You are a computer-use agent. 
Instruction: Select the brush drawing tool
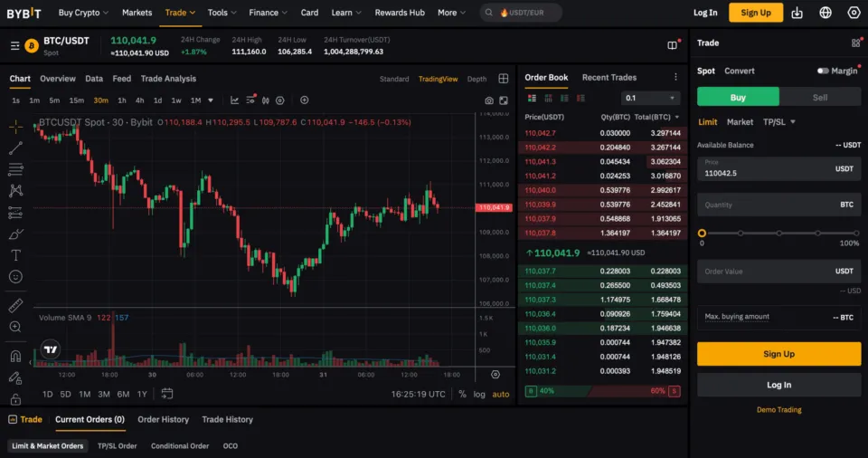tap(15, 234)
